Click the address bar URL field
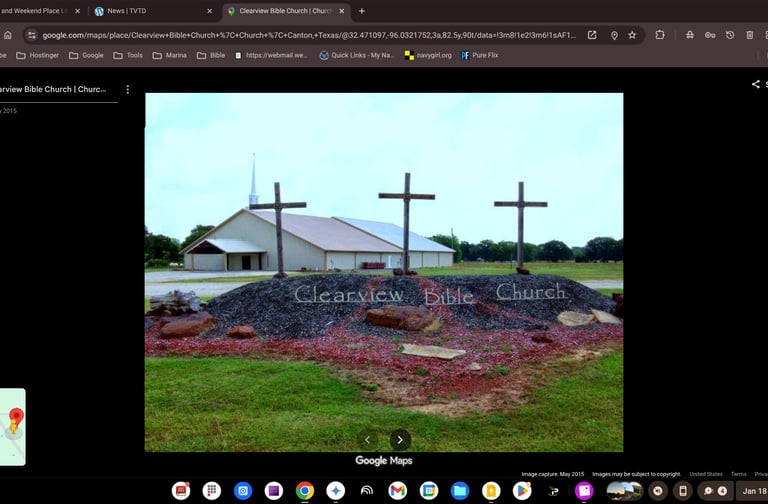Image resolution: width=768 pixels, height=504 pixels. click(x=309, y=35)
